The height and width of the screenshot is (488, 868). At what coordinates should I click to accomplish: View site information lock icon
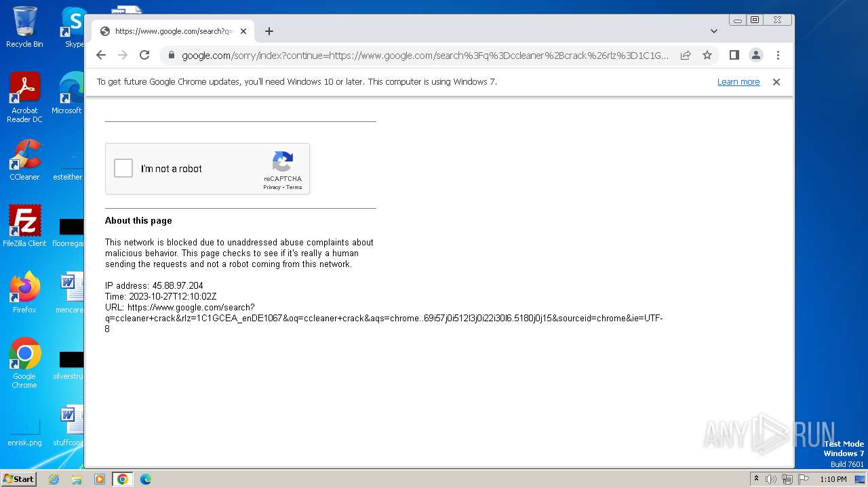(x=172, y=55)
